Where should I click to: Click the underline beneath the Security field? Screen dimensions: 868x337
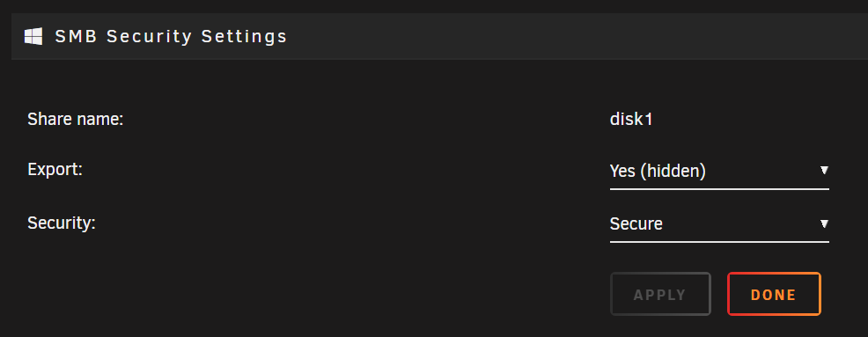(719, 242)
